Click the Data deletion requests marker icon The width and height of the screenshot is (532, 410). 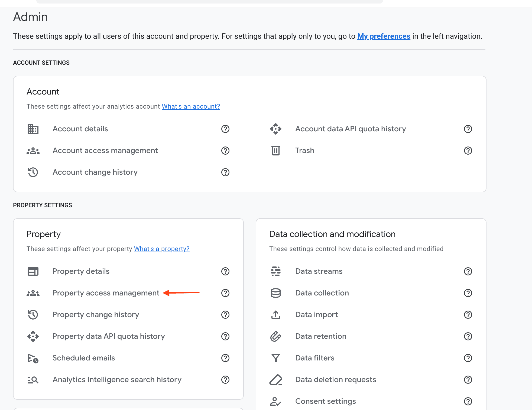pyautogui.click(x=275, y=379)
